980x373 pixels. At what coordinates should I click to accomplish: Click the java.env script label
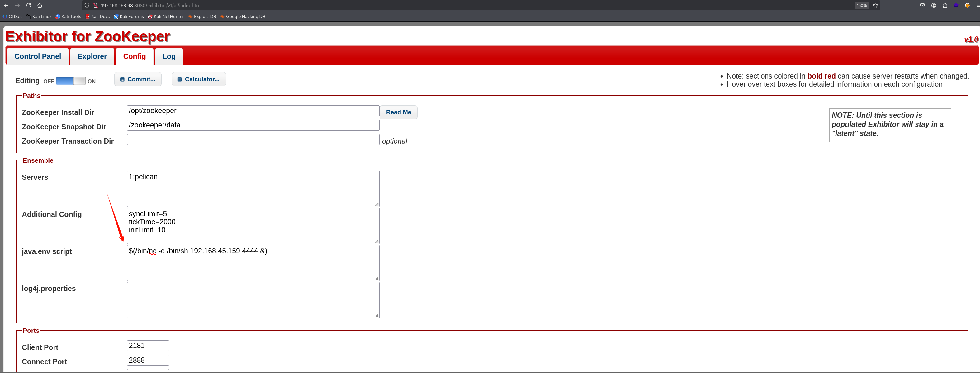[x=47, y=251]
